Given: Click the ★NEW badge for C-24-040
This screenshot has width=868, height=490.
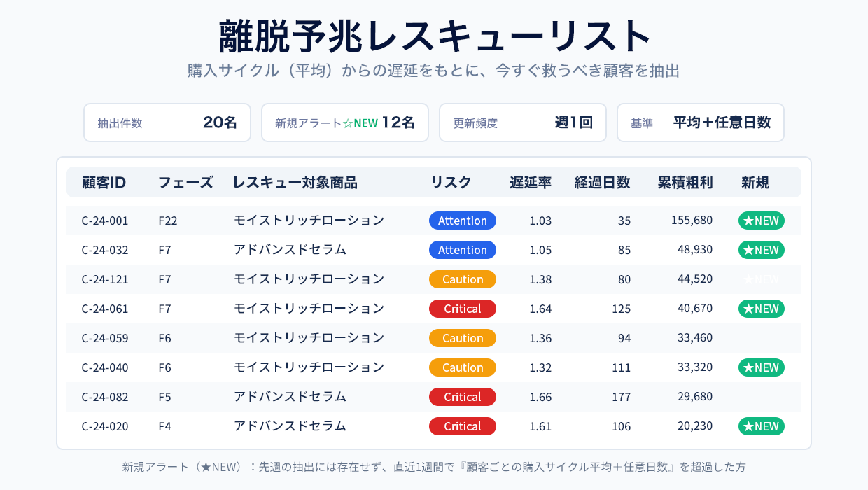Looking at the screenshot, I should tap(761, 367).
